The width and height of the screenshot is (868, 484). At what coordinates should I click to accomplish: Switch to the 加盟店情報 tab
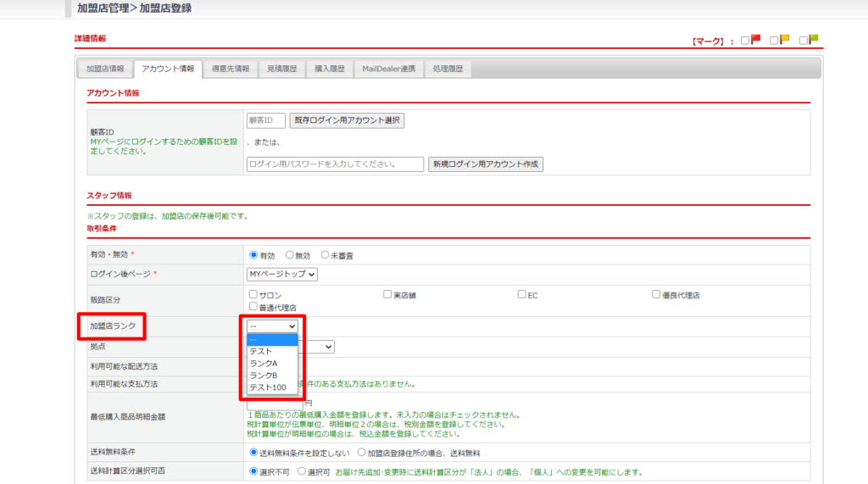pyautogui.click(x=105, y=69)
